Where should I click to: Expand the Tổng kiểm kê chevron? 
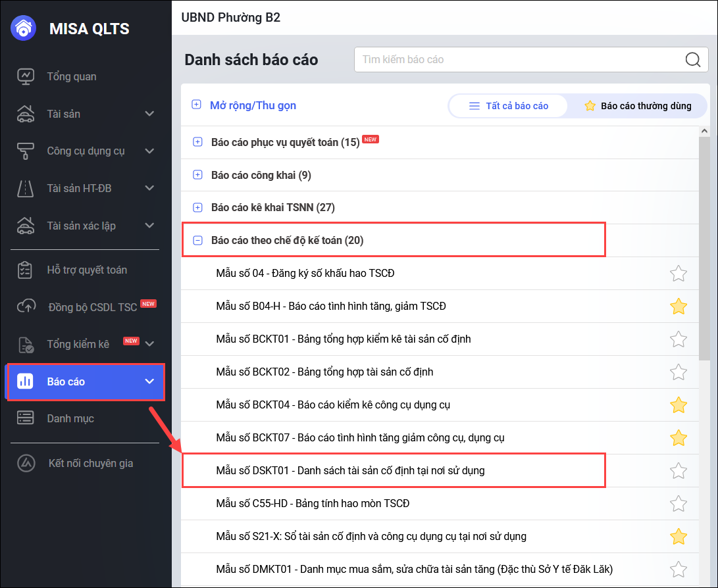click(x=149, y=343)
